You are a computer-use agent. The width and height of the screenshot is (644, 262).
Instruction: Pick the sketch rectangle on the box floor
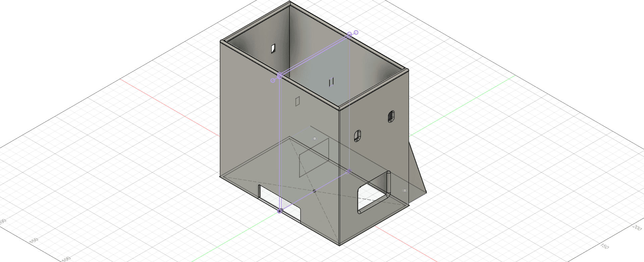314,157
